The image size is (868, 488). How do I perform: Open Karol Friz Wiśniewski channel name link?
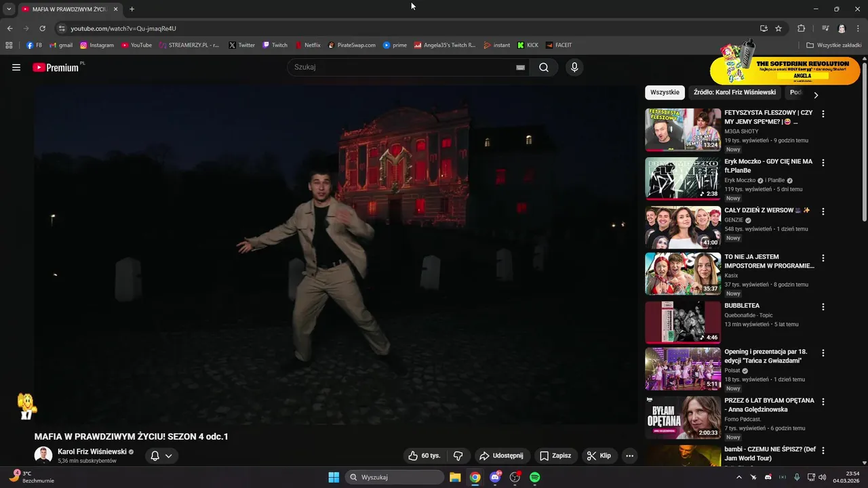(x=92, y=451)
